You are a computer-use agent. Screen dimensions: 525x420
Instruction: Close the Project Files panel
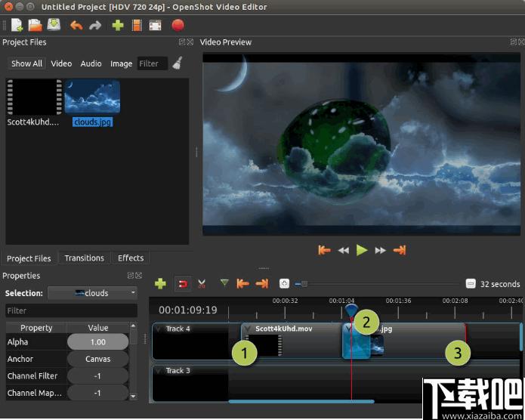coord(190,42)
